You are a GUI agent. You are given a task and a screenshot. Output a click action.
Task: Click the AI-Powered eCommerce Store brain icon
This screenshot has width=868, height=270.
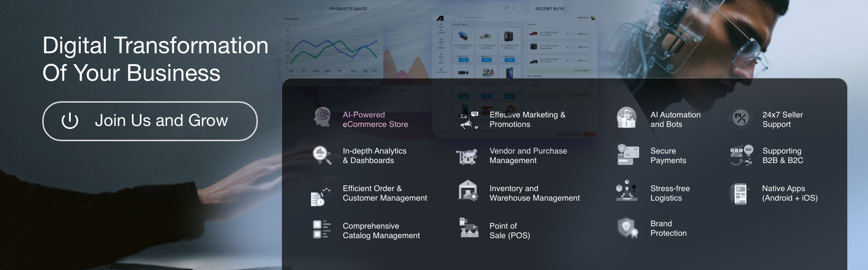click(322, 117)
